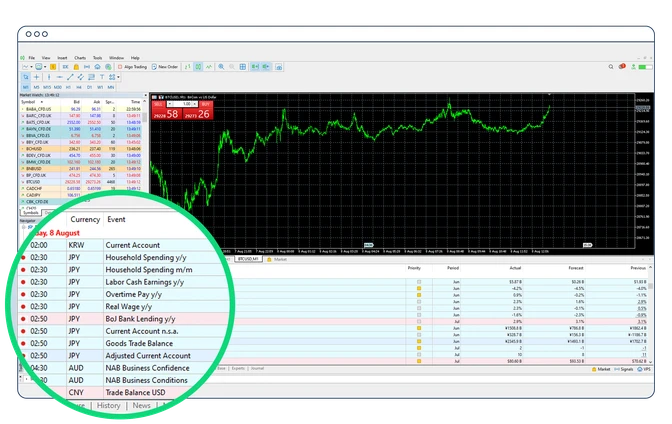Select the M1 timeframe
The height and width of the screenshot is (424, 672).
click(26, 87)
